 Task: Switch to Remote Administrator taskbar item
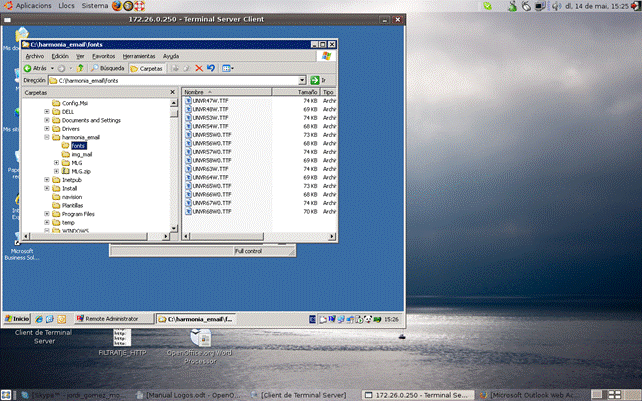coord(111,319)
